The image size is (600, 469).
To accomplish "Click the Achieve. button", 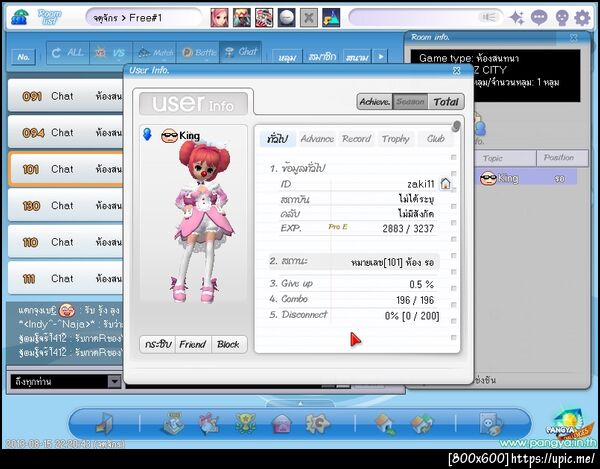I will pos(375,102).
